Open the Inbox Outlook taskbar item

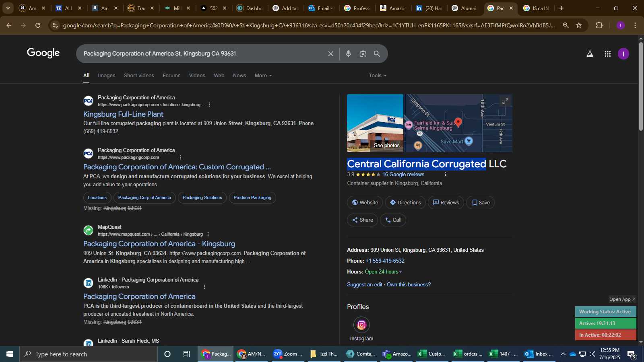pos(539,354)
